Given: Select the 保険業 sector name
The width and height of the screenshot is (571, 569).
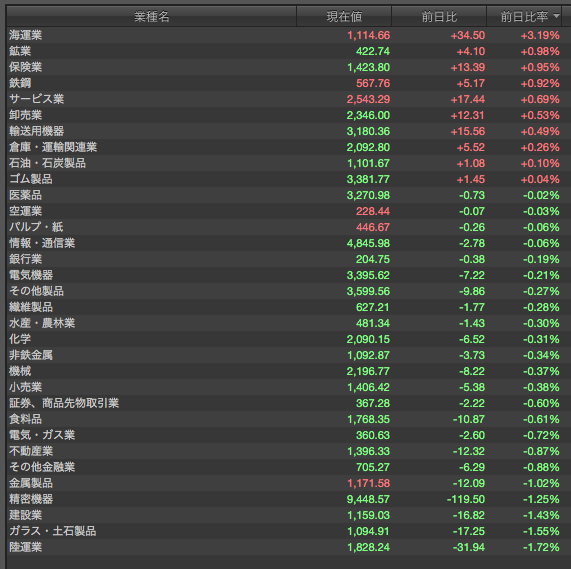Looking at the screenshot, I should coord(25,67).
